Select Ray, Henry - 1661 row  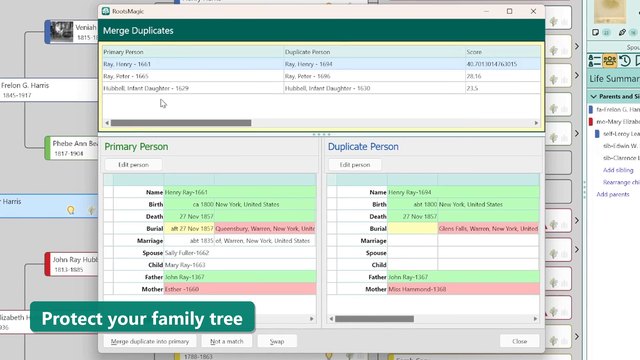[321, 64]
